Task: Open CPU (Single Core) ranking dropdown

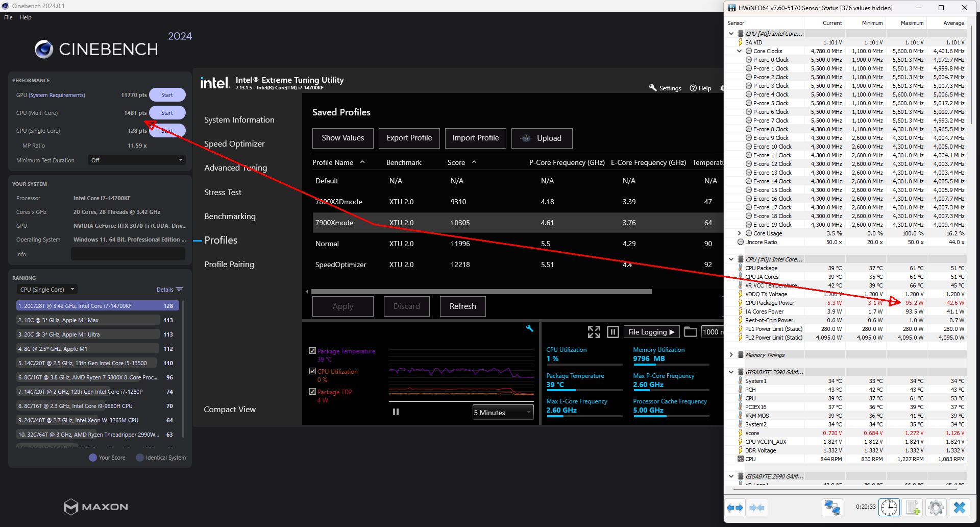Action: 47,290
